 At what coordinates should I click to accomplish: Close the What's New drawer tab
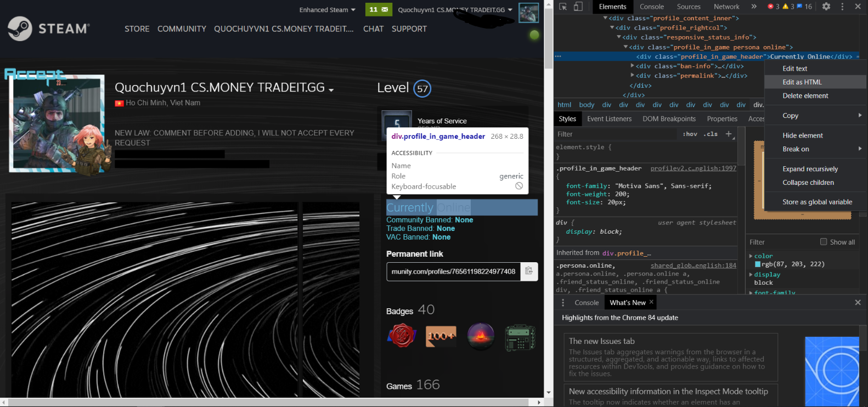tap(651, 302)
